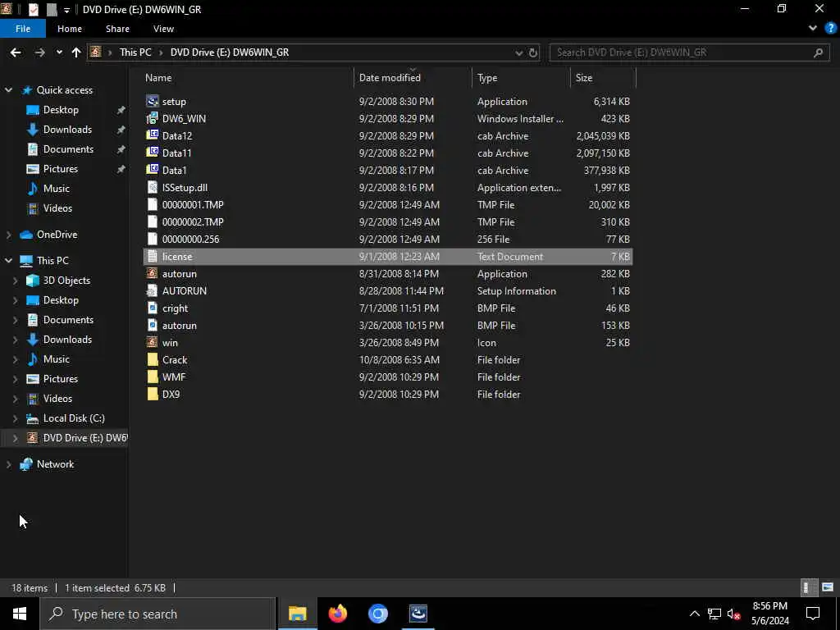Click the Crack folder icon
Viewport: 840px width, 630px height.
pyautogui.click(x=153, y=359)
